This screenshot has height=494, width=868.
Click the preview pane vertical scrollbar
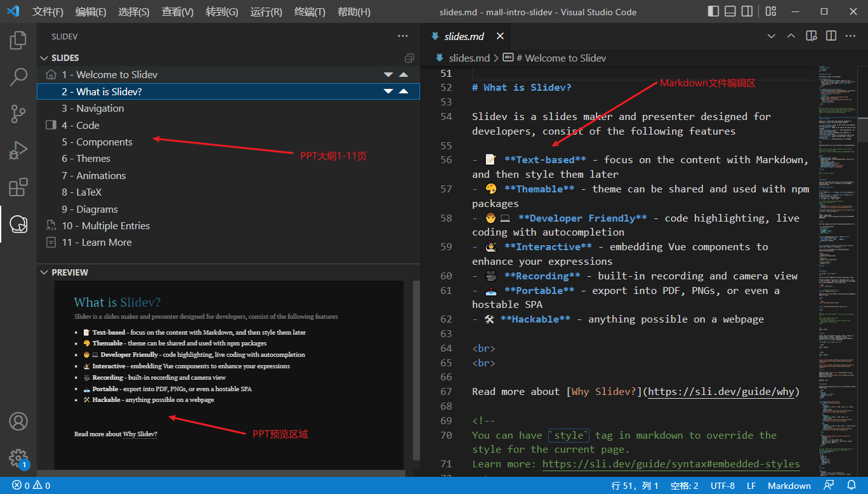[x=416, y=370]
